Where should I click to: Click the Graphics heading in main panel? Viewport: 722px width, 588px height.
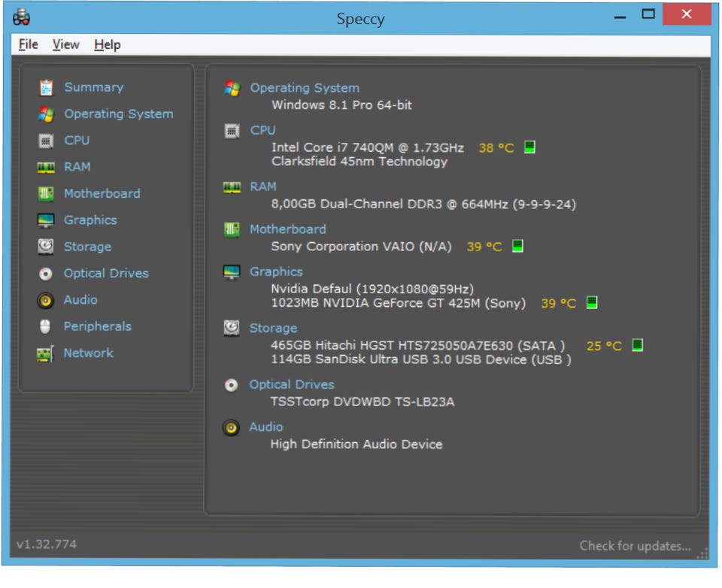276,272
